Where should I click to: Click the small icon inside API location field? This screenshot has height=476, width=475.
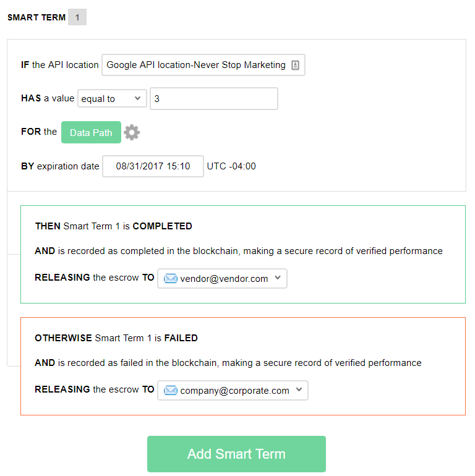coord(295,65)
